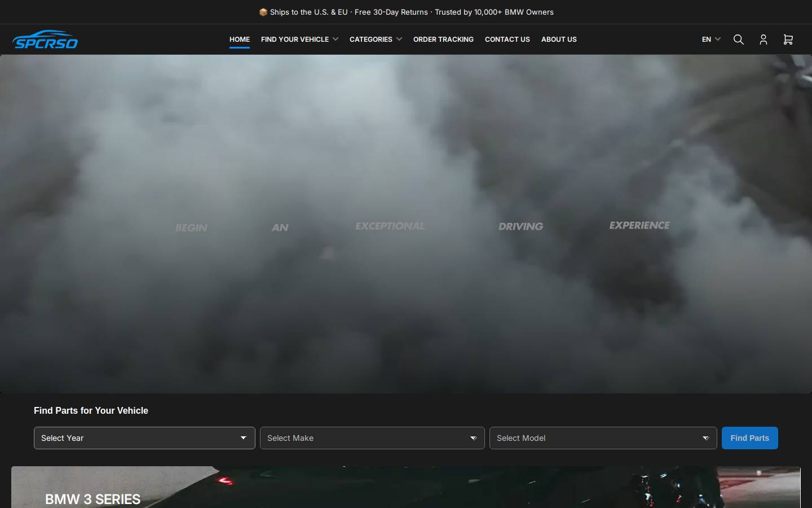Open the Select Year dropdown
Image resolution: width=812 pixels, height=508 pixels.
pyautogui.click(x=144, y=438)
